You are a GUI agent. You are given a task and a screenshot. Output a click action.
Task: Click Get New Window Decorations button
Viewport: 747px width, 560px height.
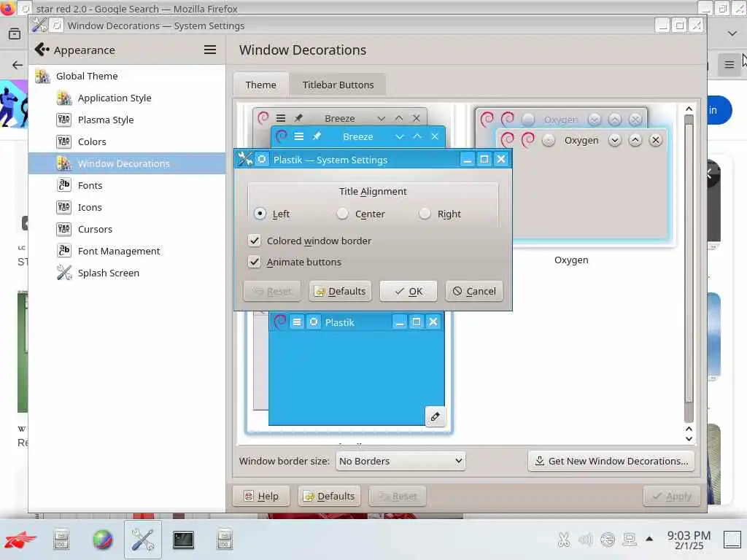[611, 461]
